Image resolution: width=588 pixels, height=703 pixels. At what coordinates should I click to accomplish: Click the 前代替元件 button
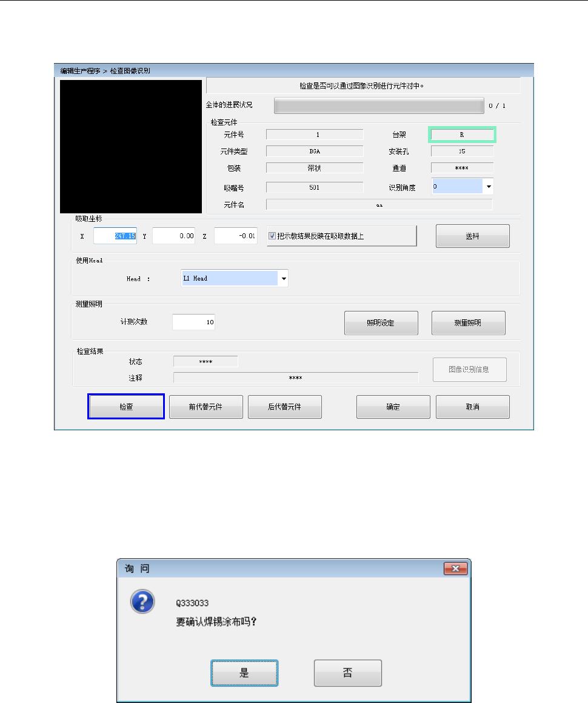206,407
